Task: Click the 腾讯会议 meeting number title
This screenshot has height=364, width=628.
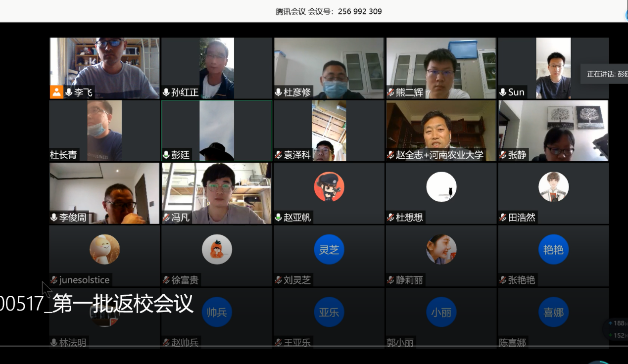Action: (x=329, y=11)
